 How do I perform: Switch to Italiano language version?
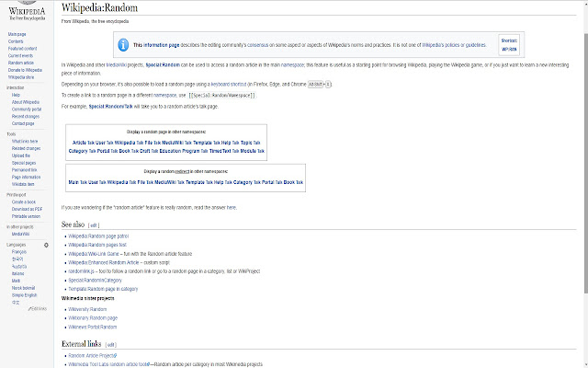tap(17, 274)
